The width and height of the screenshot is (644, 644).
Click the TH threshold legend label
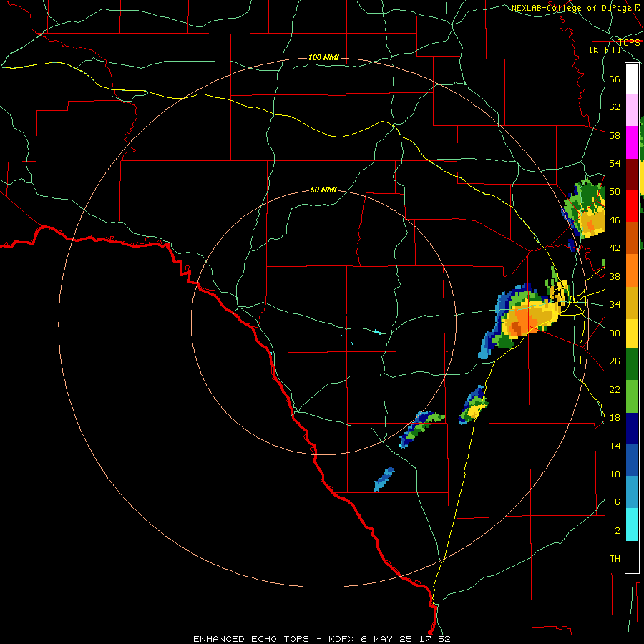pyautogui.click(x=615, y=559)
